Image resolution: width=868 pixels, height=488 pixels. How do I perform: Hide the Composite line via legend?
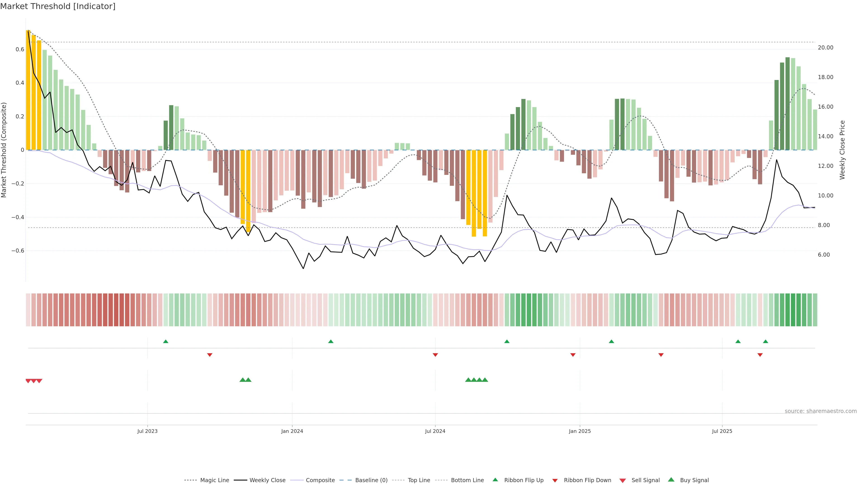[320, 480]
